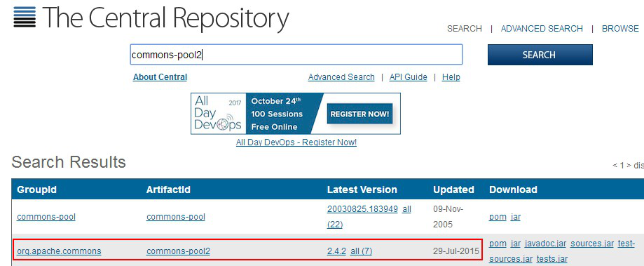This screenshot has height=266, width=644.
Task: Open version 2.4.2 link
Action: click(x=336, y=251)
